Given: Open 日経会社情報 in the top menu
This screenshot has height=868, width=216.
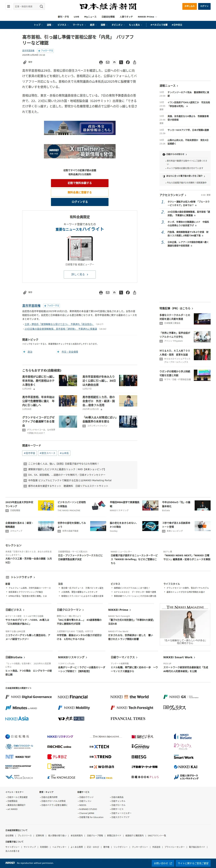Looking at the screenshot, I should (108, 17).
